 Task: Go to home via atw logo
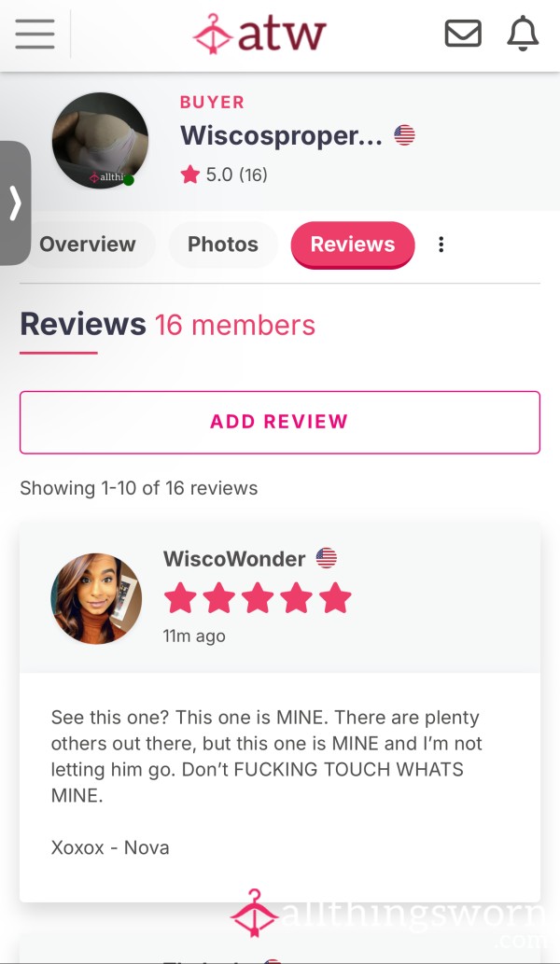click(259, 34)
